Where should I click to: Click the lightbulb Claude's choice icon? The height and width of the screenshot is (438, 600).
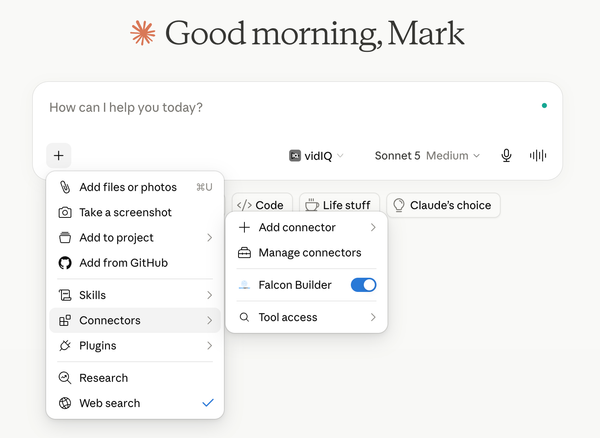(399, 205)
